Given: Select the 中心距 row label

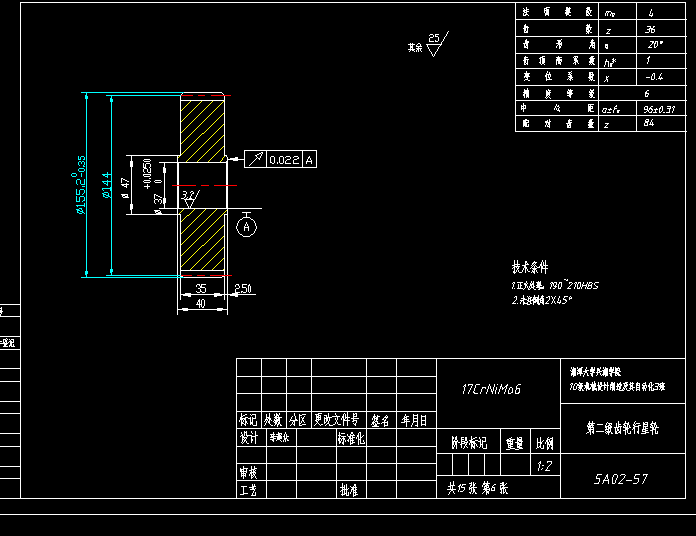Looking at the screenshot, I should (558, 108).
